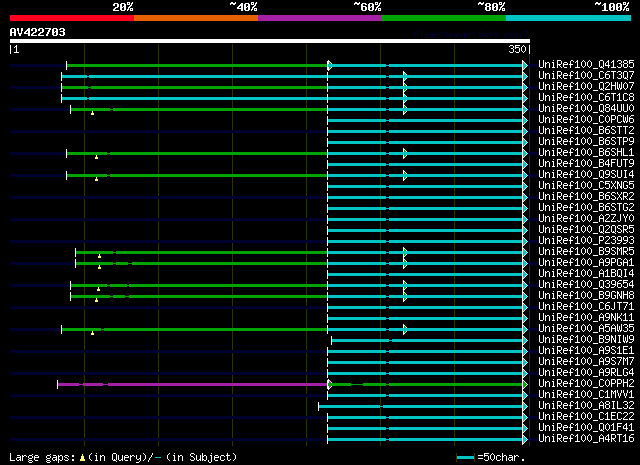
Task: Open hit UniRef100_A1BQI4
Action: tap(586, 274)
